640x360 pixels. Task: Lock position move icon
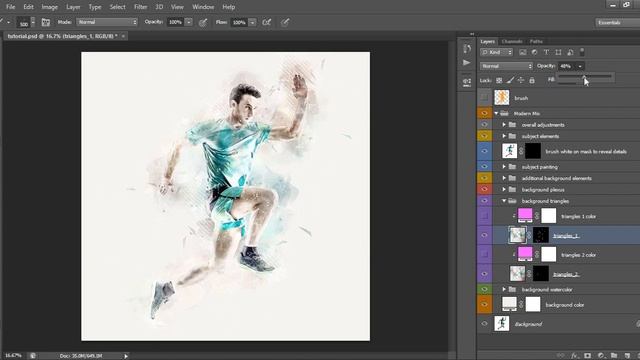coord(521,80)
